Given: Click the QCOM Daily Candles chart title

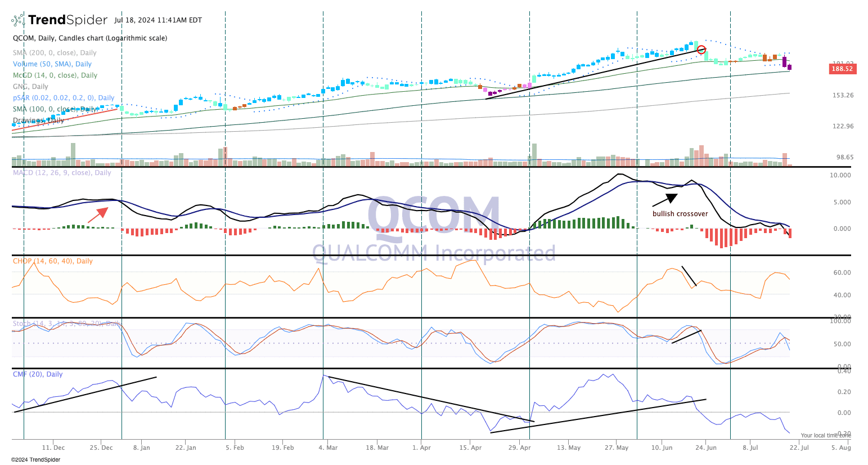Looking at the screenshot, I should pos(90,38).
